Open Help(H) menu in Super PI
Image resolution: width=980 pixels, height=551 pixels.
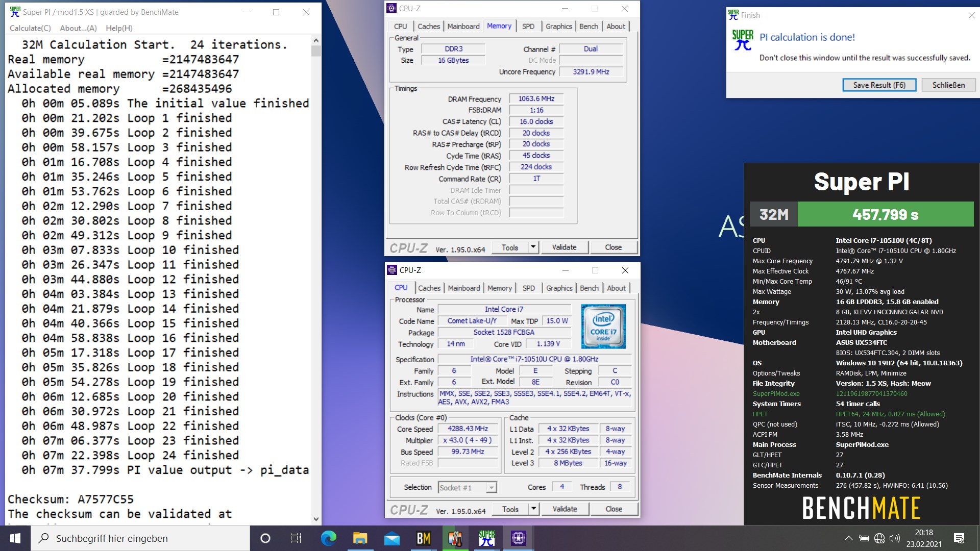click(x=119, y=28)
